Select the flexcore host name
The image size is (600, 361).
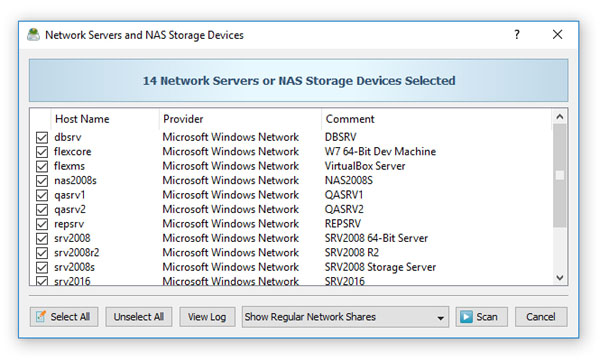click(x=73, y=152)
